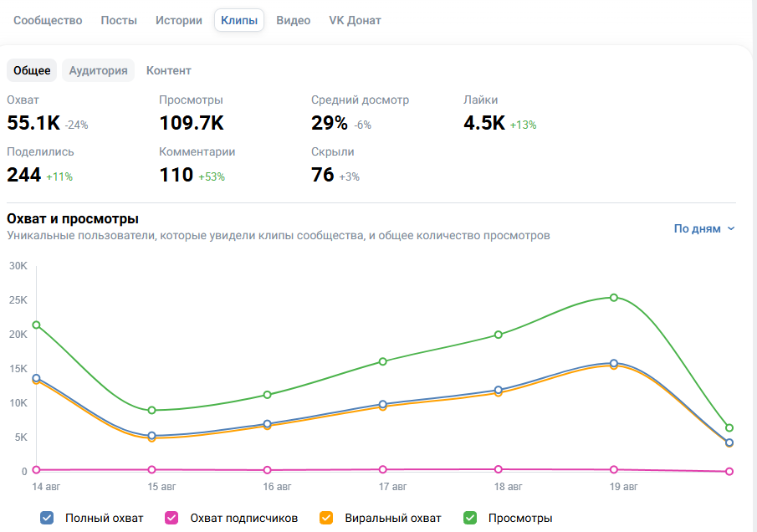Click the 15 авг green views data point
The width and height of the screenshot is (757, 532).
tap(151, 411)
